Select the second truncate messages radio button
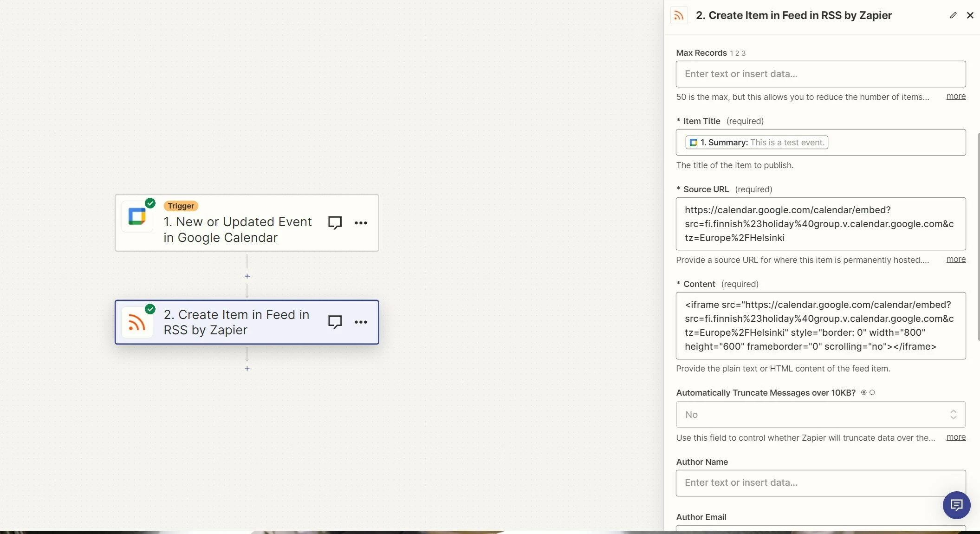The image size is (980, 534). tap(872, 392)
